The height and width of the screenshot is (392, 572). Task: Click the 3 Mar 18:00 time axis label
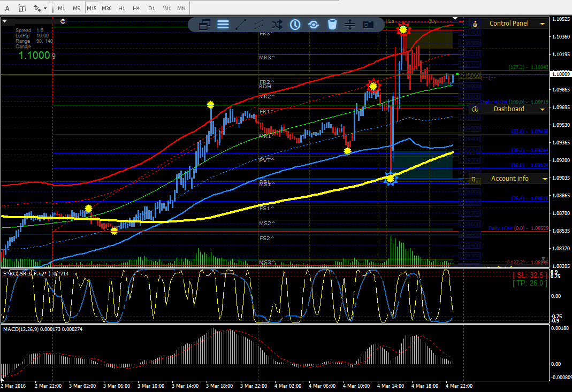219,386
